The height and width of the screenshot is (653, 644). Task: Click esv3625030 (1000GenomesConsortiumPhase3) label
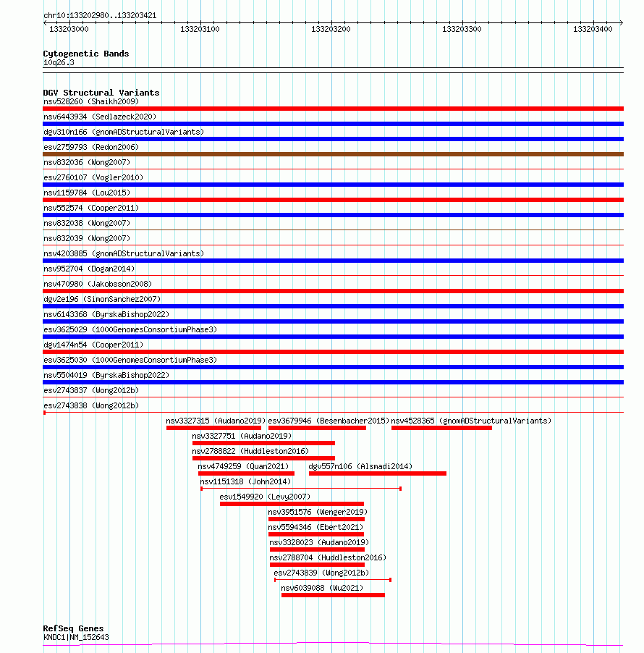click(130, 360)
